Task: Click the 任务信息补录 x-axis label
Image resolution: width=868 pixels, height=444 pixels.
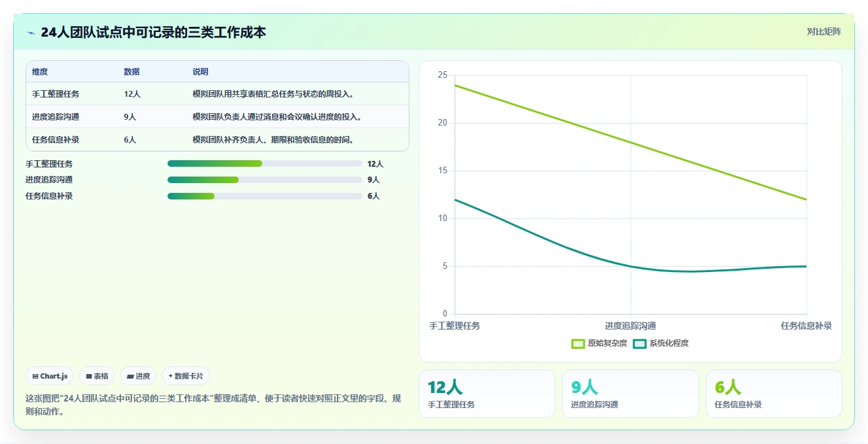Action: [807, 326]
